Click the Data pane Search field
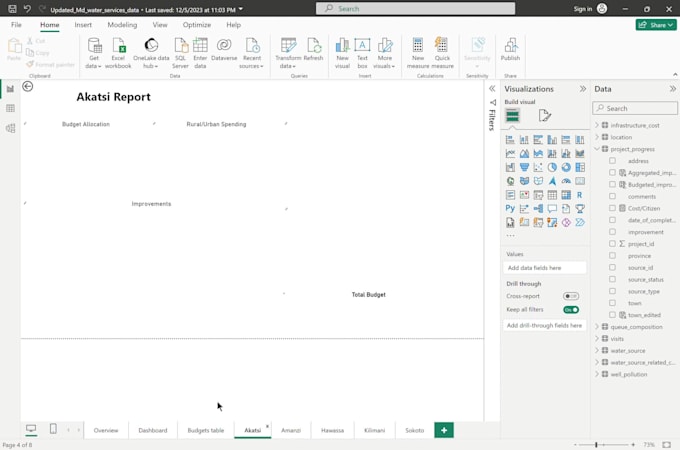This screenshot has width=680, height=450. point(635,108)
